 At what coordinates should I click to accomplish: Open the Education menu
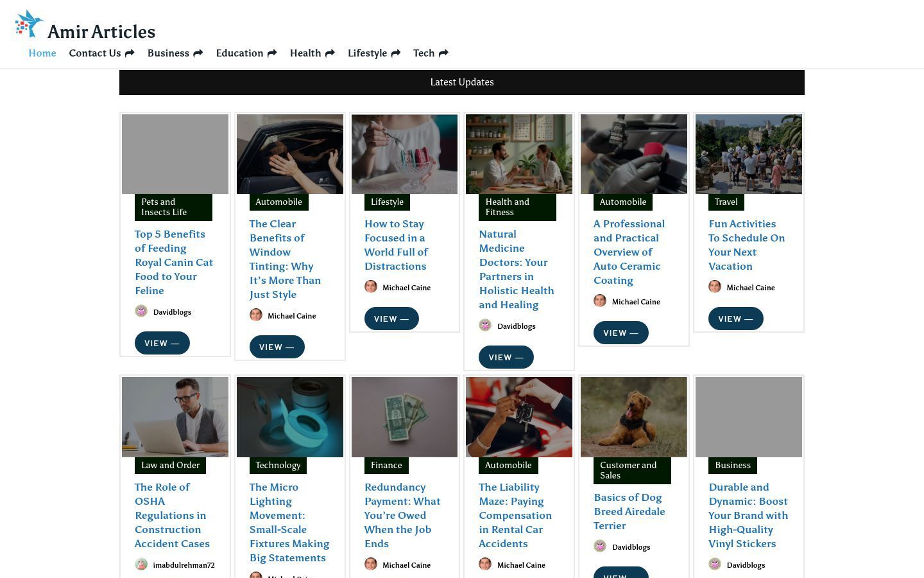(x=239, y=53)
